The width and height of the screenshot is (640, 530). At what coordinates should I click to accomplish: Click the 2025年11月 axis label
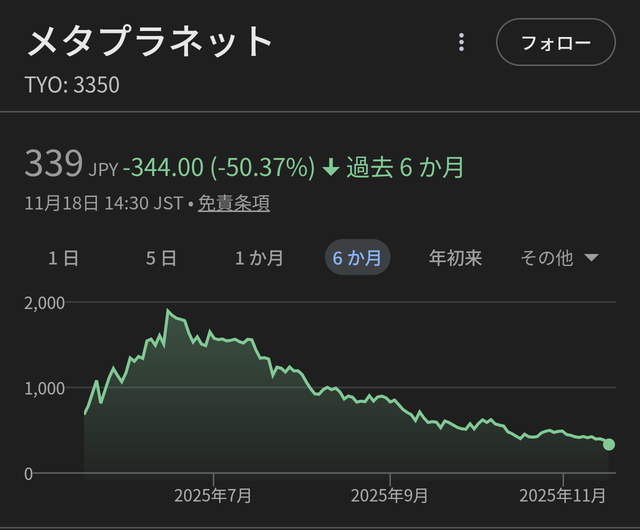point(563,495)
